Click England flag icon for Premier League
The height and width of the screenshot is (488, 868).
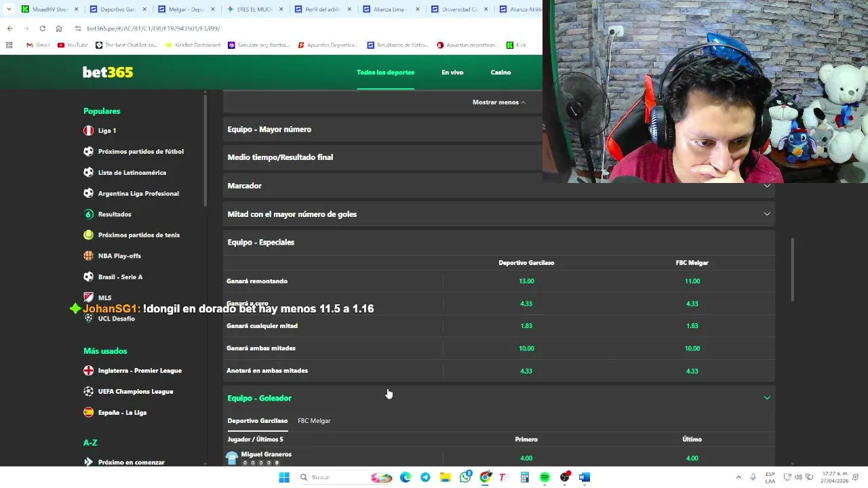pos(88,370)
